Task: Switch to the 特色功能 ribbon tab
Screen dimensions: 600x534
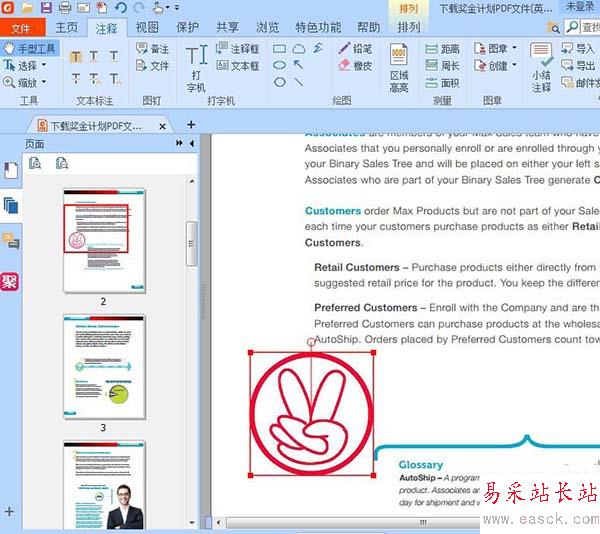Action: (318, 28)
